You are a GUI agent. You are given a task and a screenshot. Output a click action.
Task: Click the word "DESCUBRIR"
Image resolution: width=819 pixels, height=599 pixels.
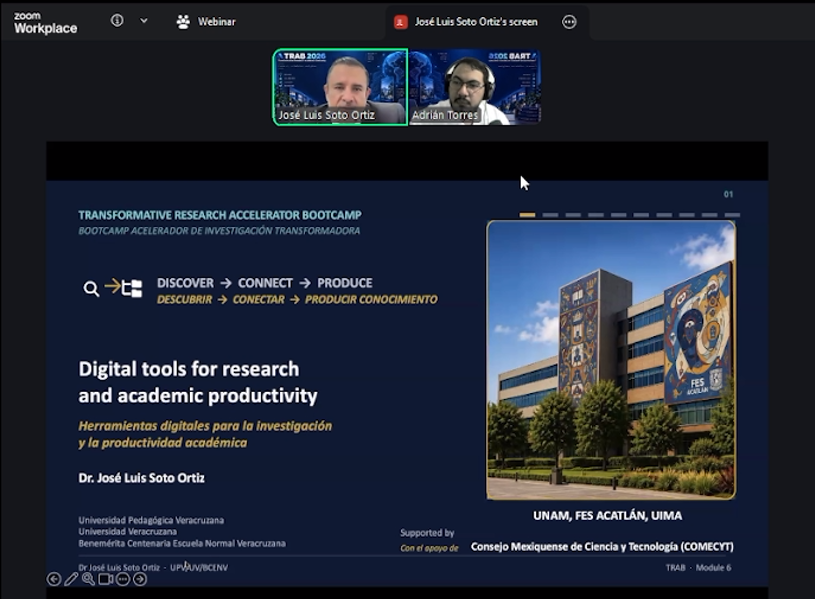[184, 300]
